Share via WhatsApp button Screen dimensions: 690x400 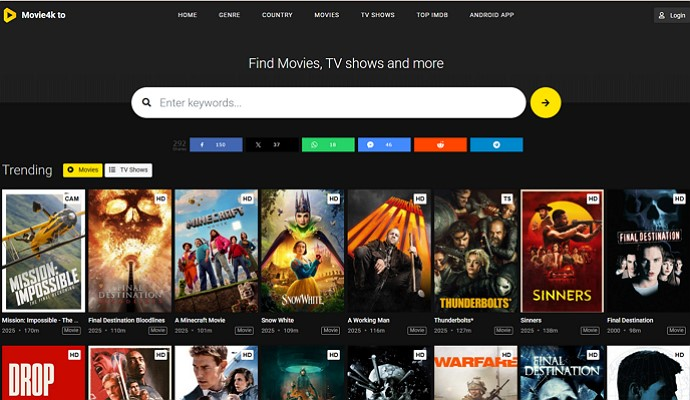point(327,145)
